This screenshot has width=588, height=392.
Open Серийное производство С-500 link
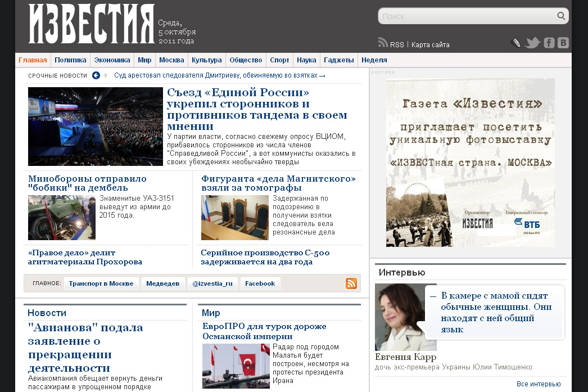coord(265,258)
